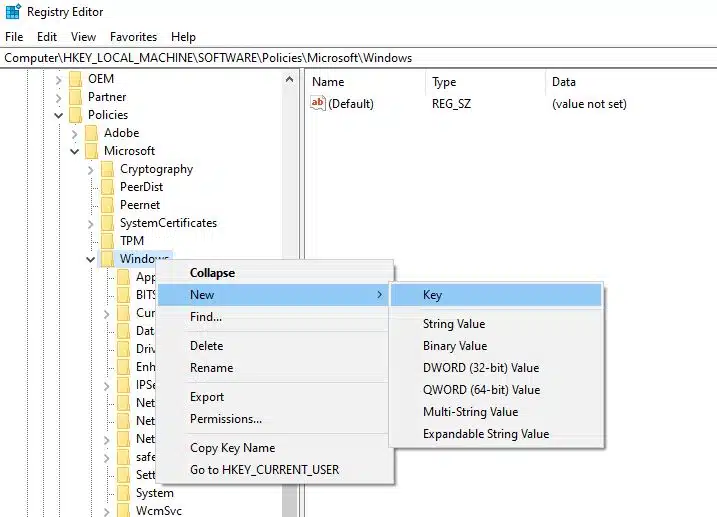Click the Policies folder icon
This screenshot has height=517, width=717.
pyautogui.click(x=75, y=115)
